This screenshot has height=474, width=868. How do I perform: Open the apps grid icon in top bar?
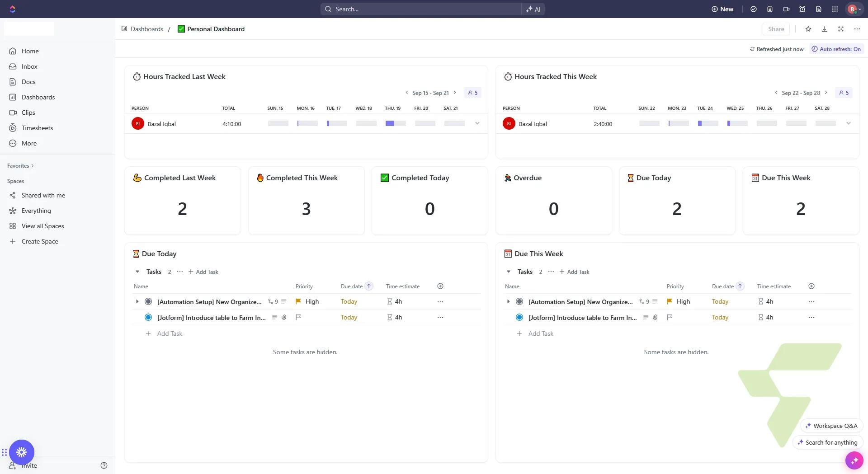[x=835, y=9]
